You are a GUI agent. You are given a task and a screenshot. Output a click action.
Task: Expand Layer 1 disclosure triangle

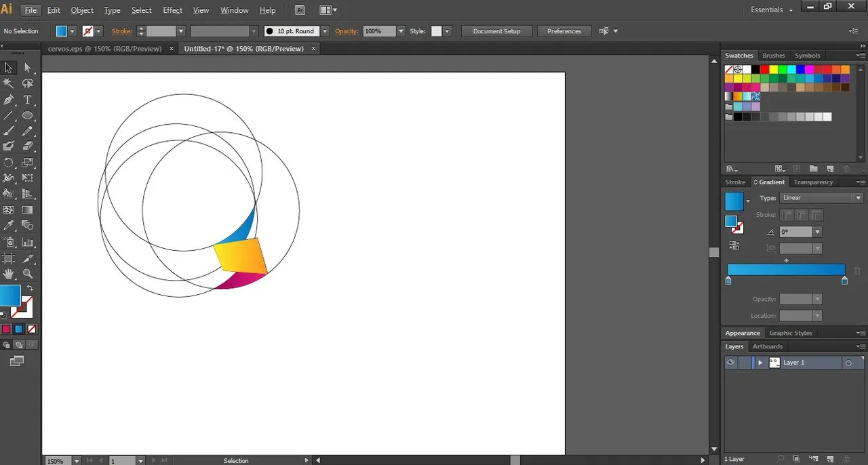760,363
